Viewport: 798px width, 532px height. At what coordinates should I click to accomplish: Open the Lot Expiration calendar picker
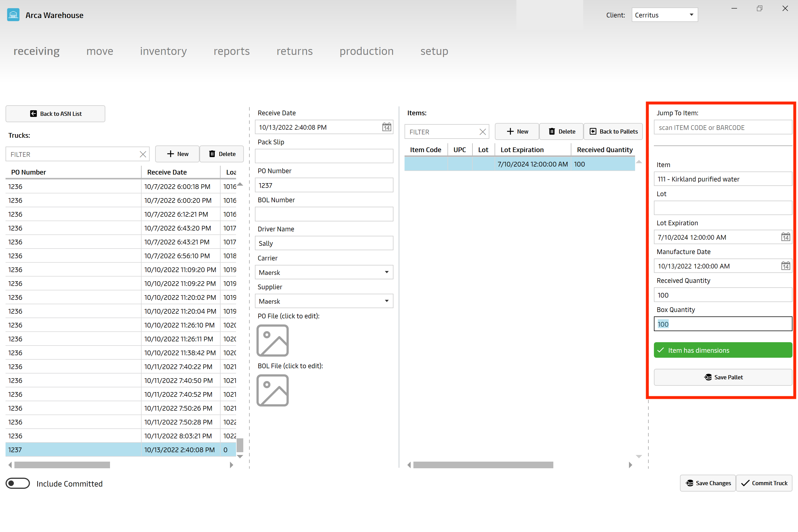(x=786, y=237)
